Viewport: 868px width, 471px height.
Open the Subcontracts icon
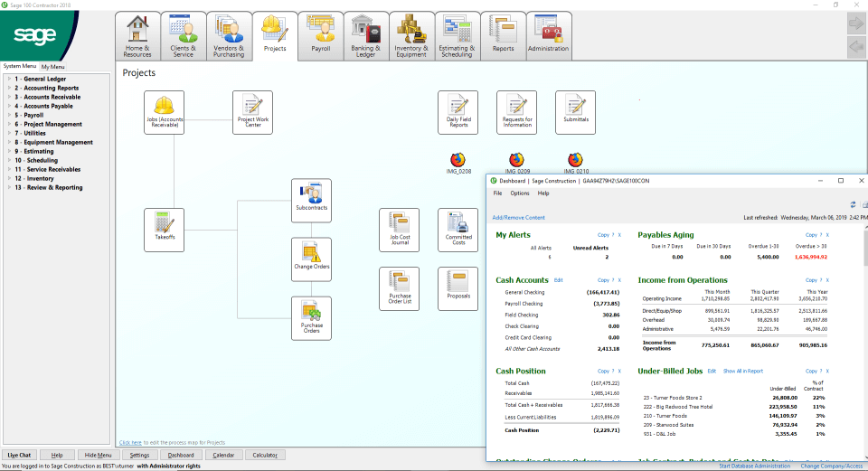click(x=311, y=200)
